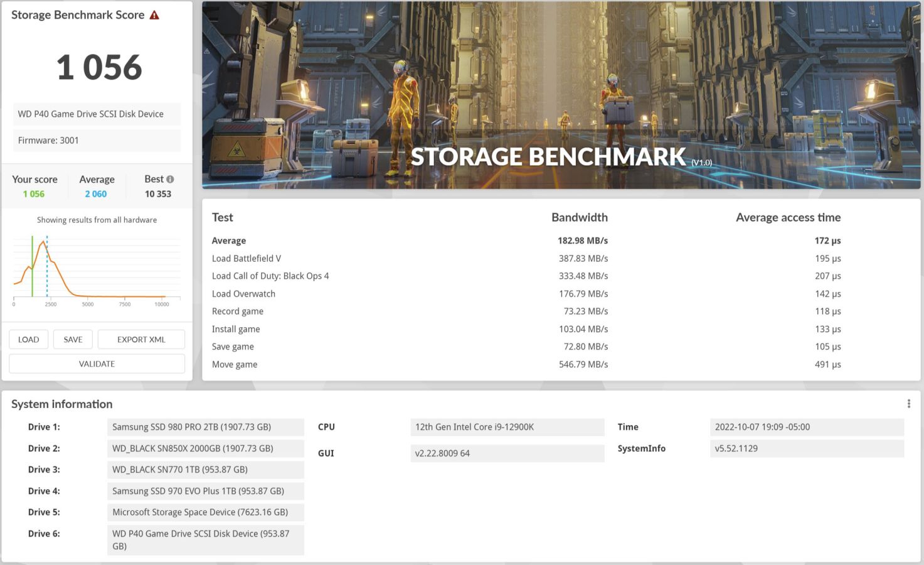This screenshot has height=565, width=924.
Task: Click the 118 µs access time value
Action: tap(828, 311)
